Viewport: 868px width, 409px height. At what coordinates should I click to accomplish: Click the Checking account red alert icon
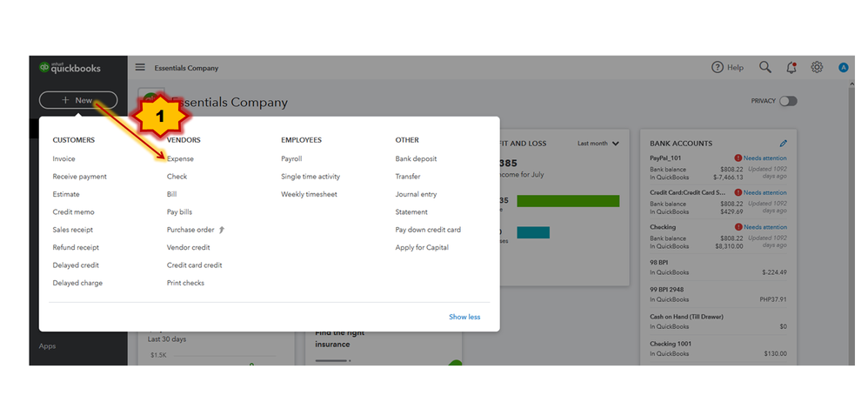point(738,226)
